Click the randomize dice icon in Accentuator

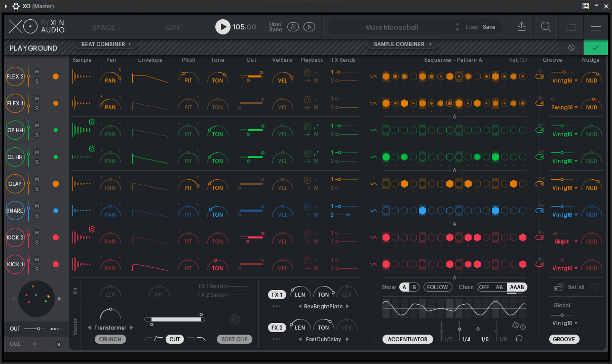(x=519, y=326)
